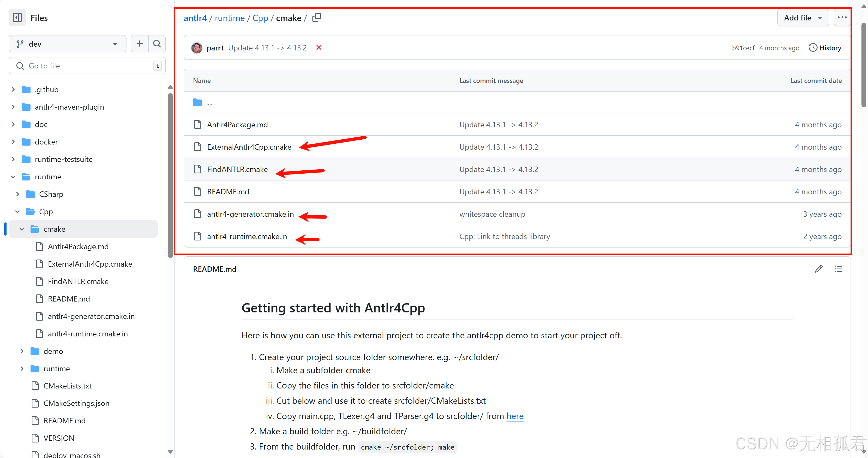Open the Add file dropdown arrow
Viewport: 868px width, 458px height.
click(819, 17)
